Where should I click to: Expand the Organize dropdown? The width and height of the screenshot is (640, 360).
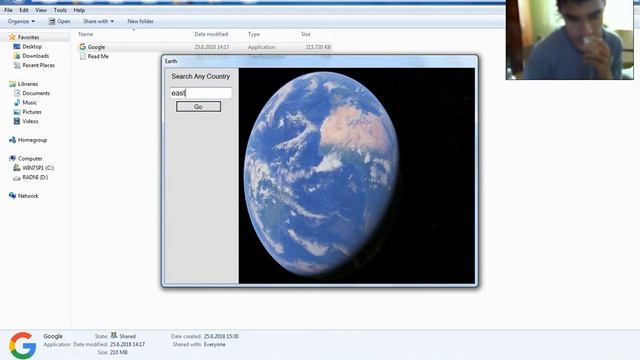(x=21, y=21)
